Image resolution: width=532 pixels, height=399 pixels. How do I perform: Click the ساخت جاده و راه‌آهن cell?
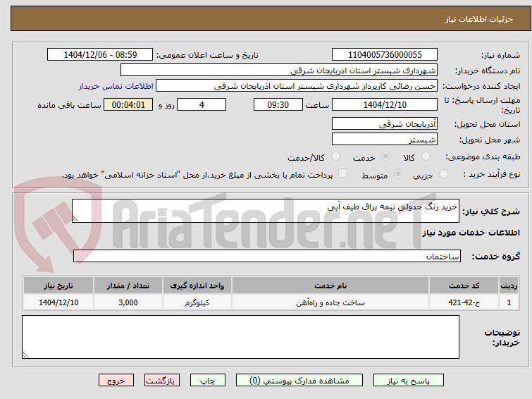point(330,302)
